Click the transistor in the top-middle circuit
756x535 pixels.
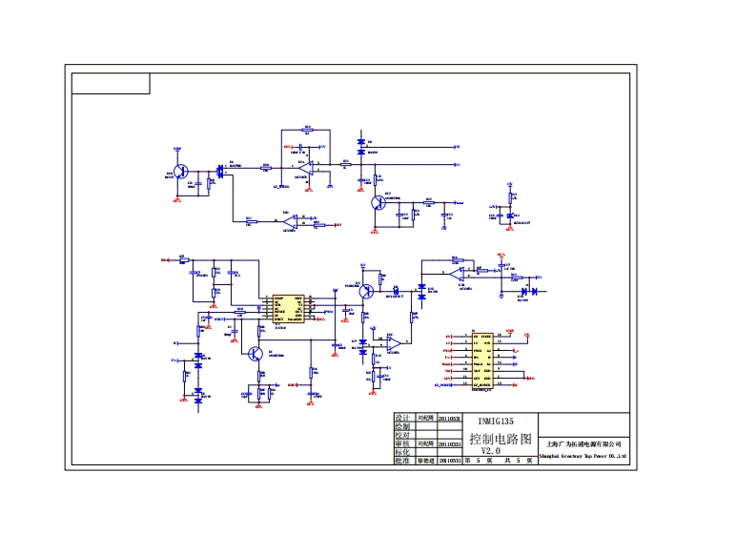coord(377,202)
